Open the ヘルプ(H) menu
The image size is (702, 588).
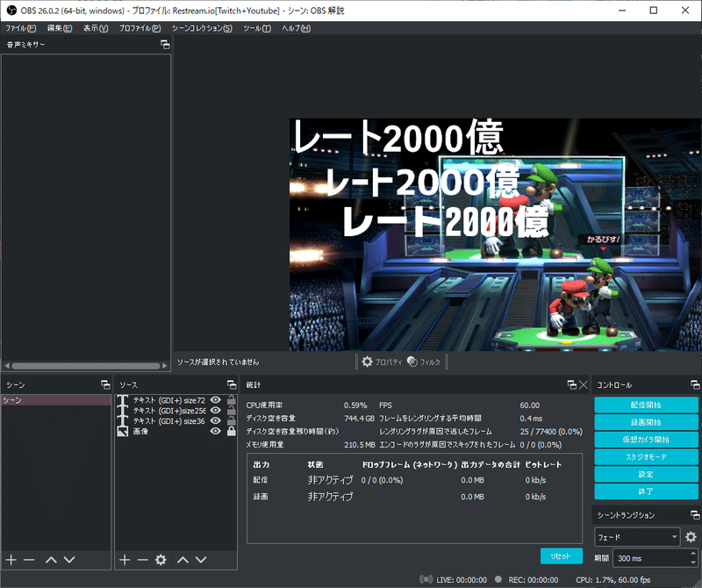[x=296, y=28]
